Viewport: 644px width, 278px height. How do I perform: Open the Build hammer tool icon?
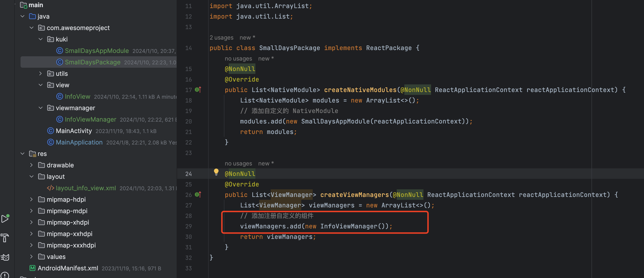(x=5, y=238)
